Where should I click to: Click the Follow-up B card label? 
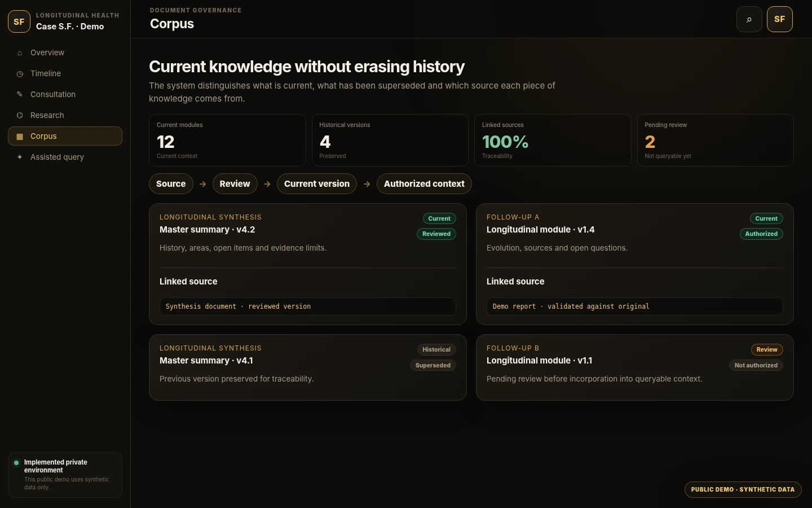click(513, 348)
